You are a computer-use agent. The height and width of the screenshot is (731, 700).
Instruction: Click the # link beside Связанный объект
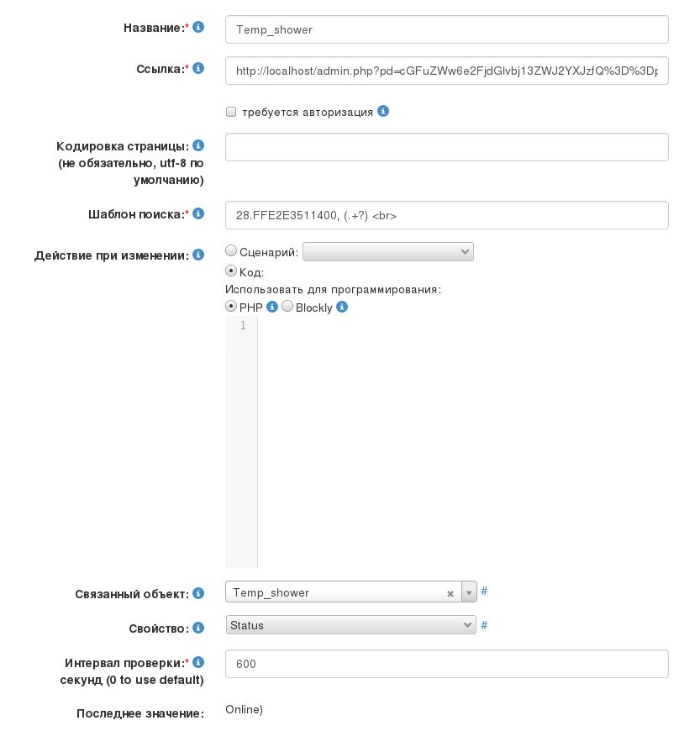[x=484, y=592]
